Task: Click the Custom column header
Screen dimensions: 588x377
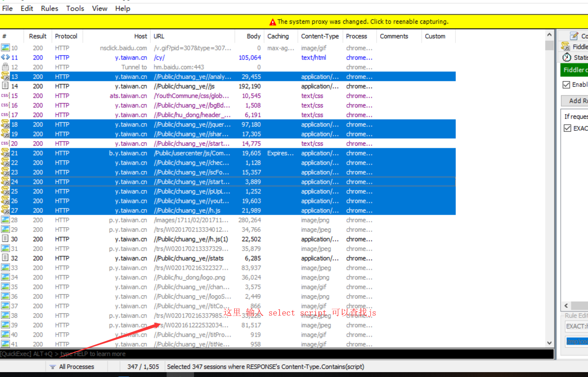Action: pos(438,36)
